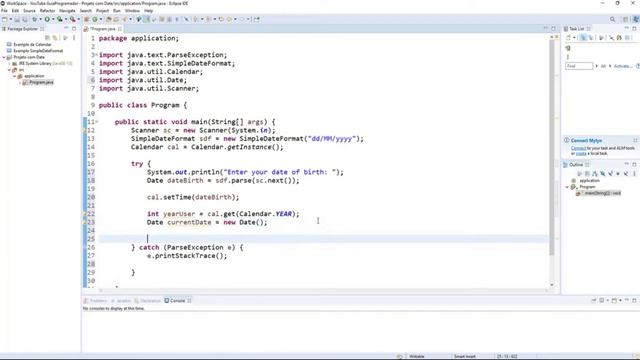The image size is (640, 360).
Task: Switch to the Declaration tab
Action: [x=148, y=301]
